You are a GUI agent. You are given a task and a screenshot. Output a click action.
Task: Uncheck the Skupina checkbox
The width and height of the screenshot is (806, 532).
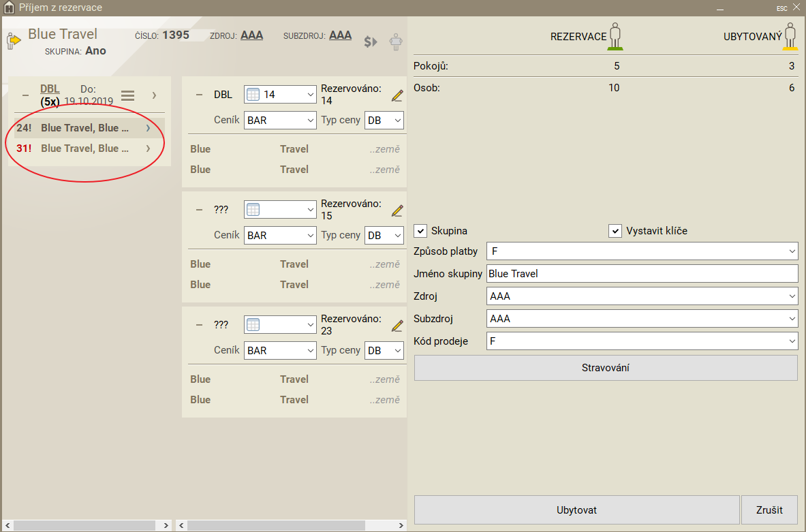click(420, 231)
